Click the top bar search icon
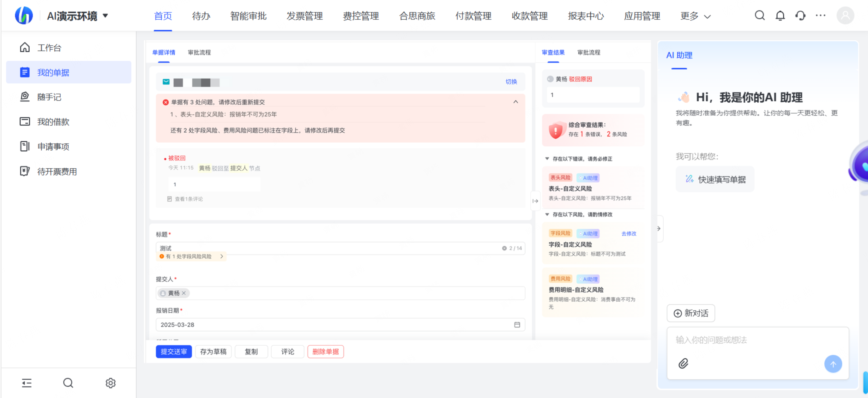This screenshot has height=398, width=868. 759,16
